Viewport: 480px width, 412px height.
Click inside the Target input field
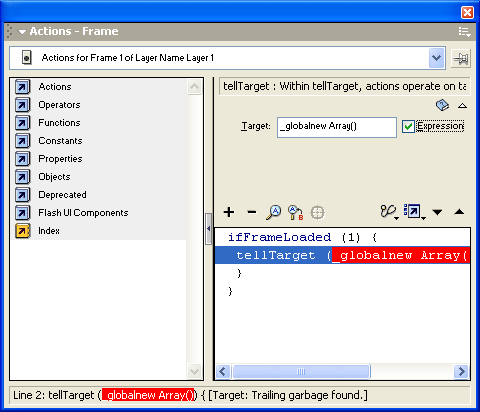(x=337, y=127)
